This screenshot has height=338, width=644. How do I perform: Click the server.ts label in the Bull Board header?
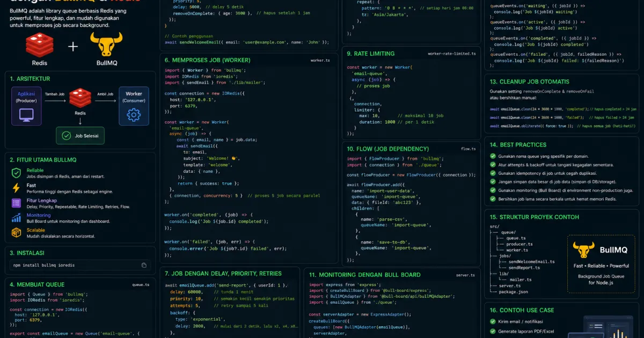tap(466, 275)
